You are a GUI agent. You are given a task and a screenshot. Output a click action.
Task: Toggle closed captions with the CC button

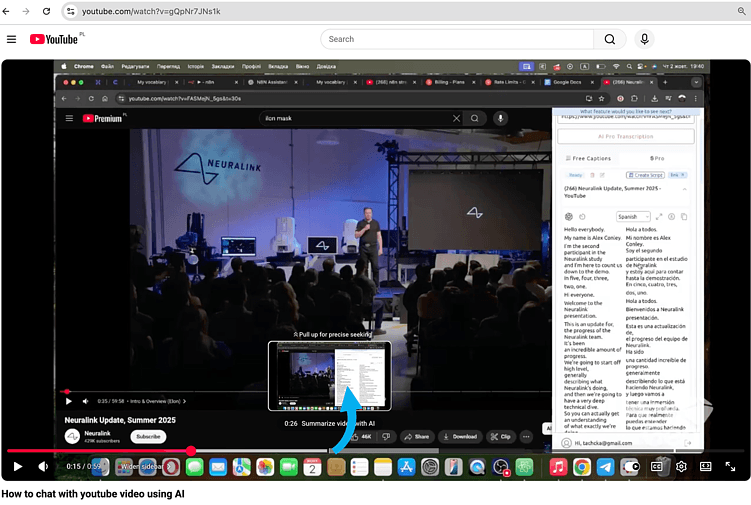pos(656,466)
